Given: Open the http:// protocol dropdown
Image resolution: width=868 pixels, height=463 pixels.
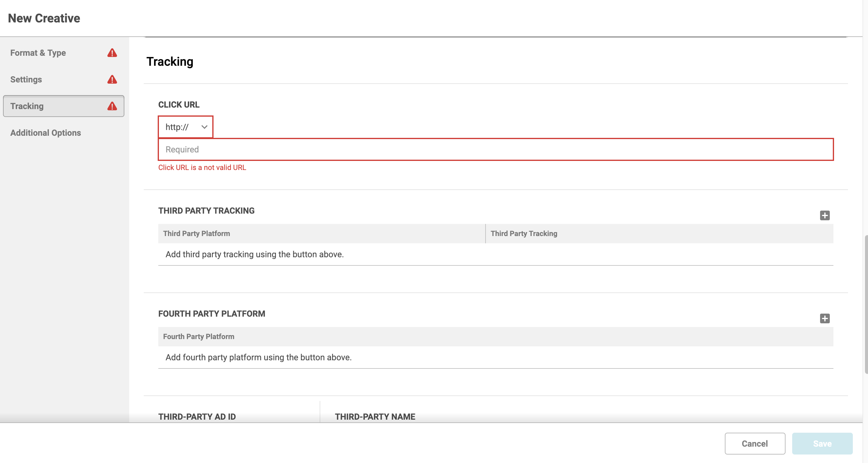Looking at the screenshot, I should click(x=186, y=127).
